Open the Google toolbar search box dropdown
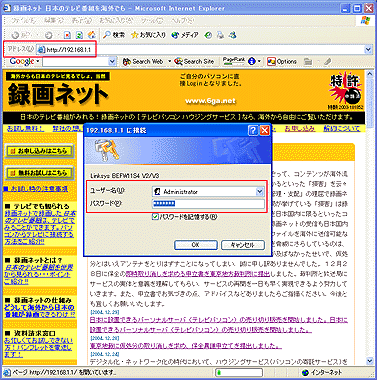 click(x=112, y=61)
